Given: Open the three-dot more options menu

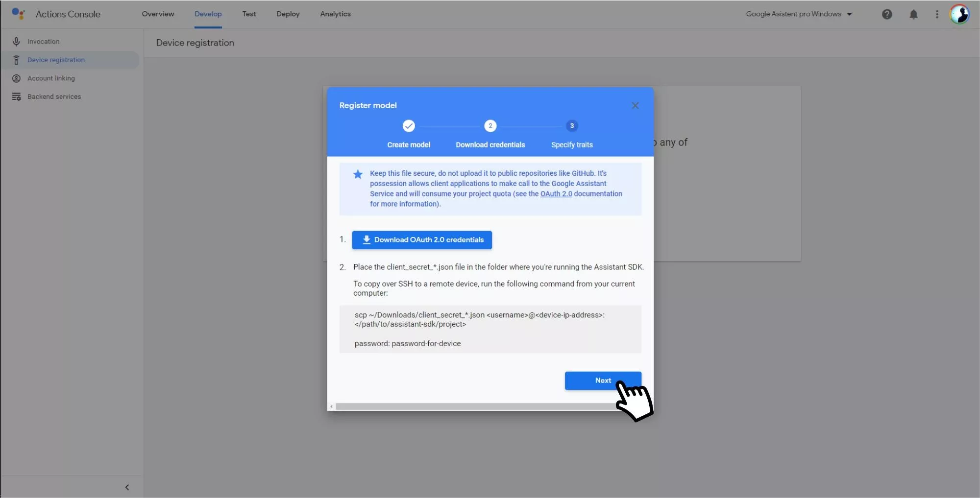Looking at the screenshot, I should point(937,14).
